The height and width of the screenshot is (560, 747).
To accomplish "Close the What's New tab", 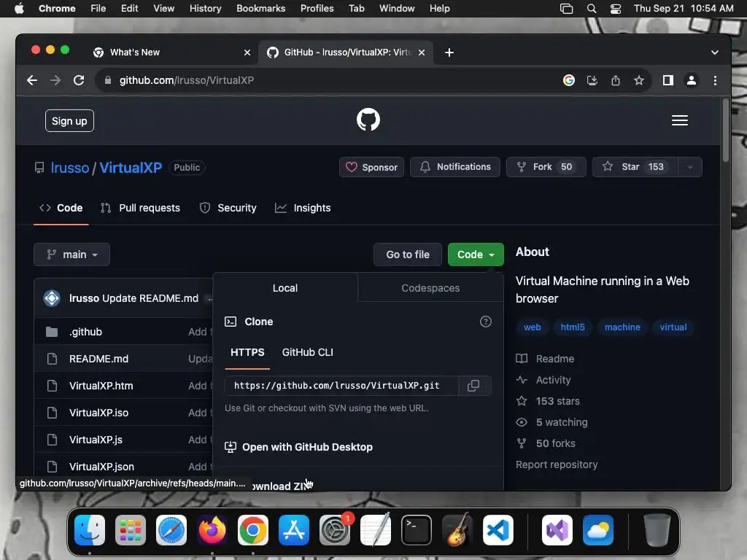I will (x=247, y=52).
